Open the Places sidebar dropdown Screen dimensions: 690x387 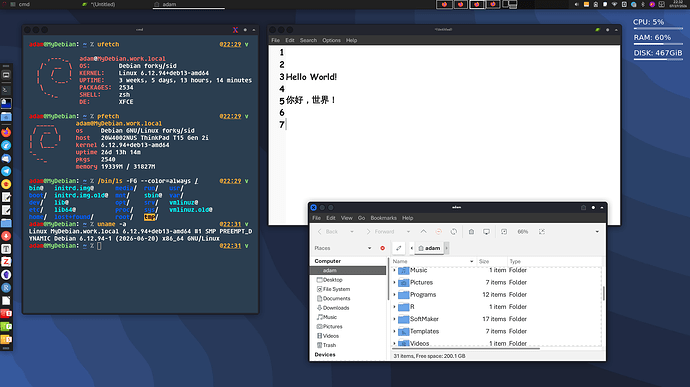[369, 248]
